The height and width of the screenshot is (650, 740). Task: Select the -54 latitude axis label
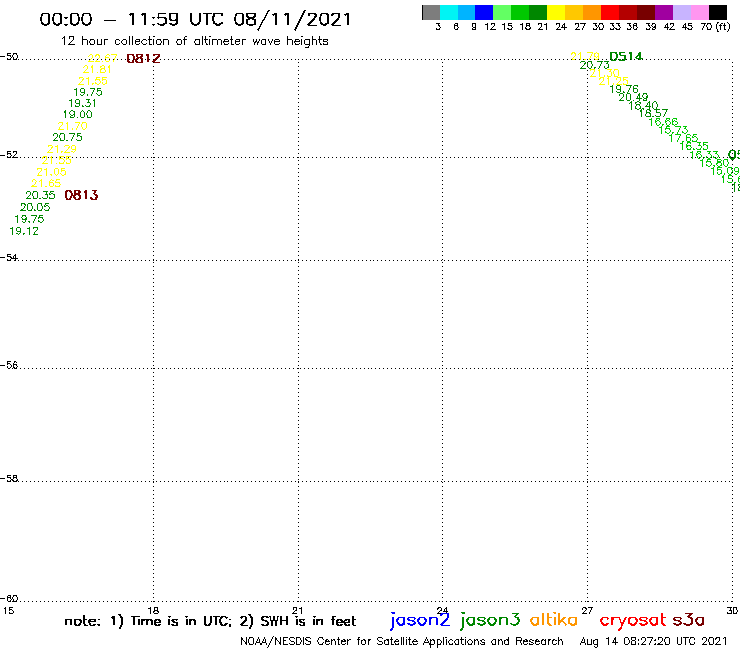(9, 258)
